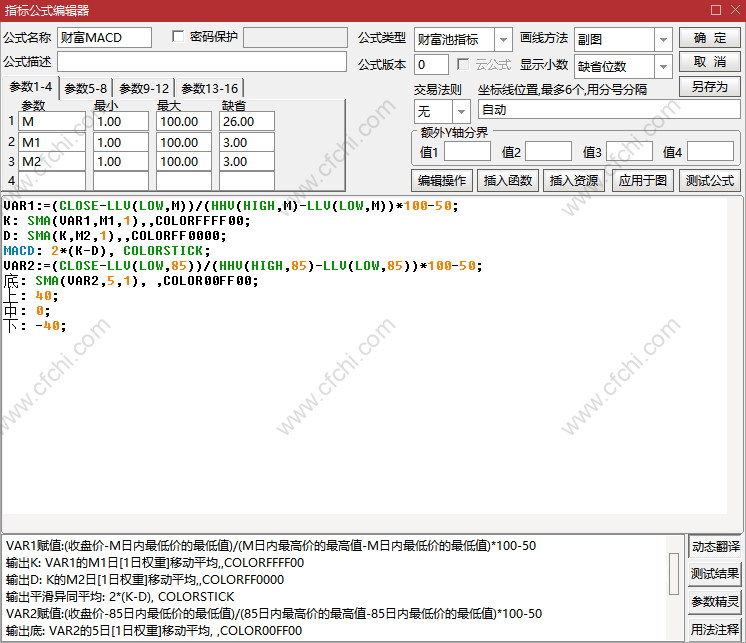Viewport: 746px width, 643px height.
Task: Click the 另存为 save-as button
Action: (709, 87)
